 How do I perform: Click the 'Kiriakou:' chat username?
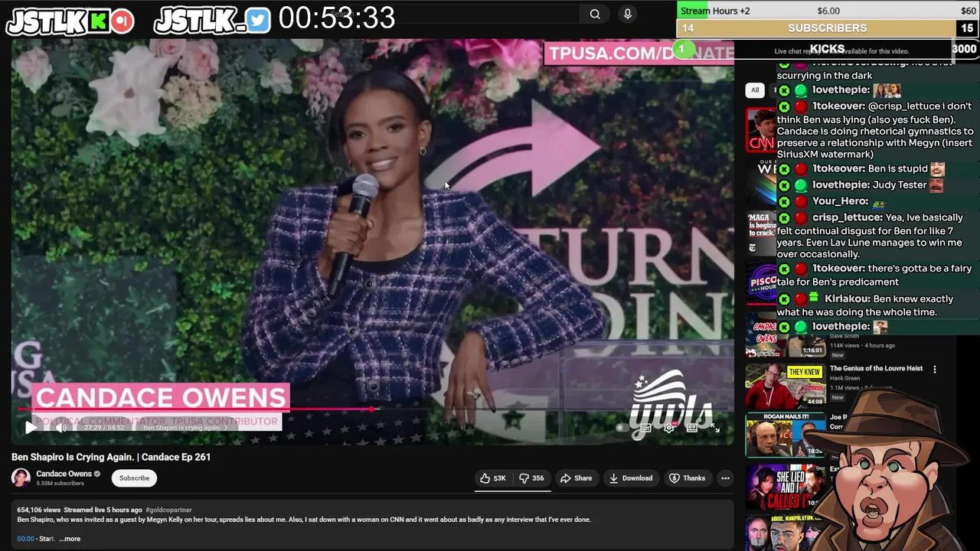pyautogui.click(x=847, y=298)
